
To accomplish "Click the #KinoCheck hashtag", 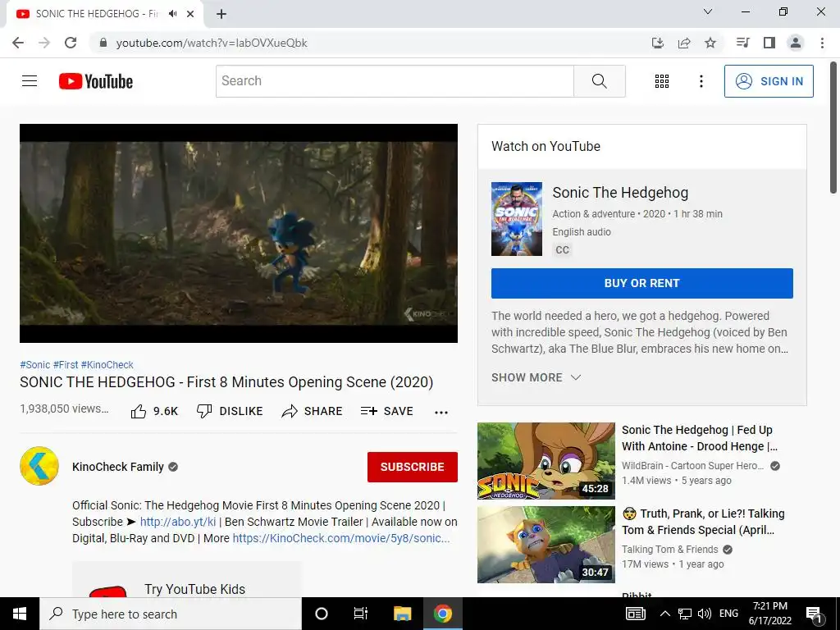I will pyautogui.click(x=107, y=365).
